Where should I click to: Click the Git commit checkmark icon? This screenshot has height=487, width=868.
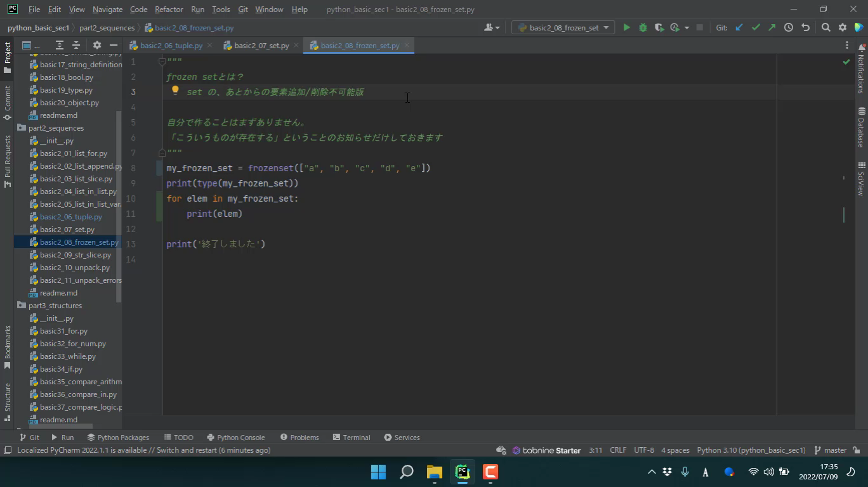coord(756,28)
